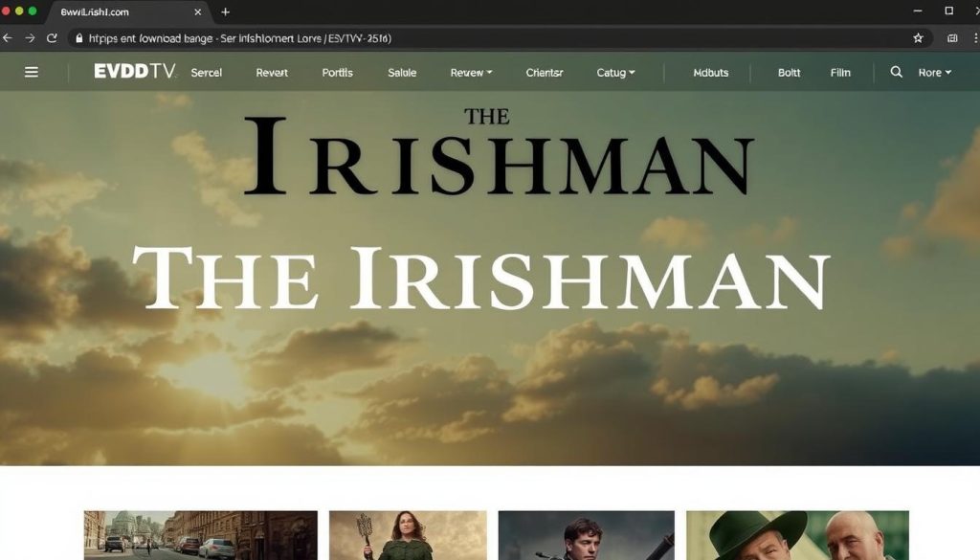Image resolution: width=980 pixels, height=560 pixels.
Task: Reload the page with refresh icon
Action: pos(52,38)
